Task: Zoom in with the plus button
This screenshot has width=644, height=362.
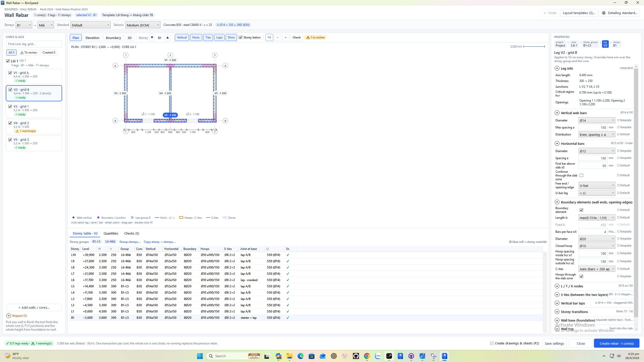Action: [x=286, y=37]
